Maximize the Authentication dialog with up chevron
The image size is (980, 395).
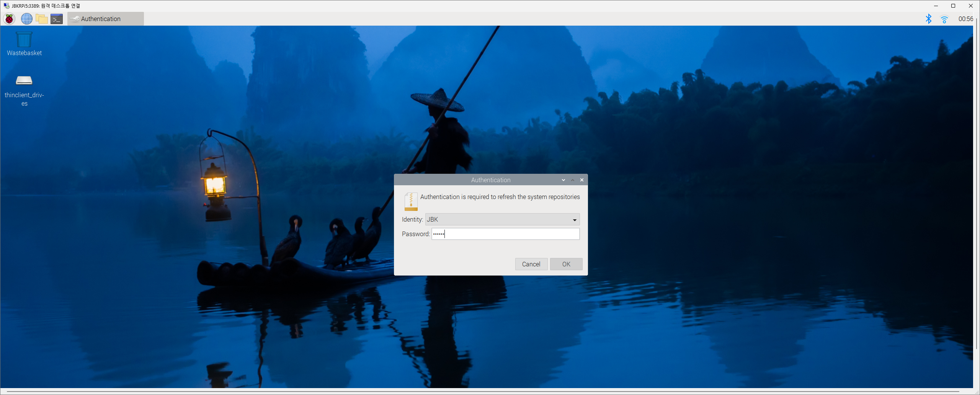click(572, 180)
